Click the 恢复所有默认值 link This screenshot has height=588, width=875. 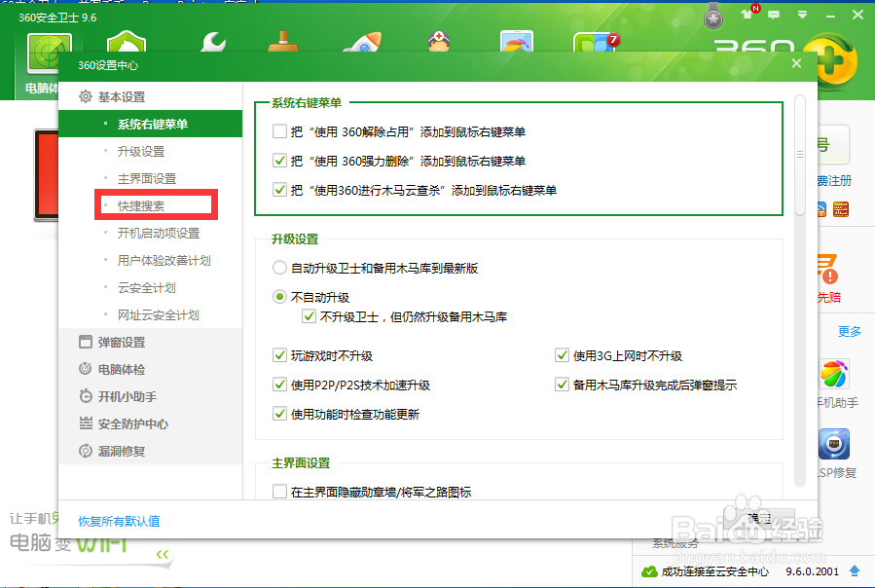(x=119, y=521)
